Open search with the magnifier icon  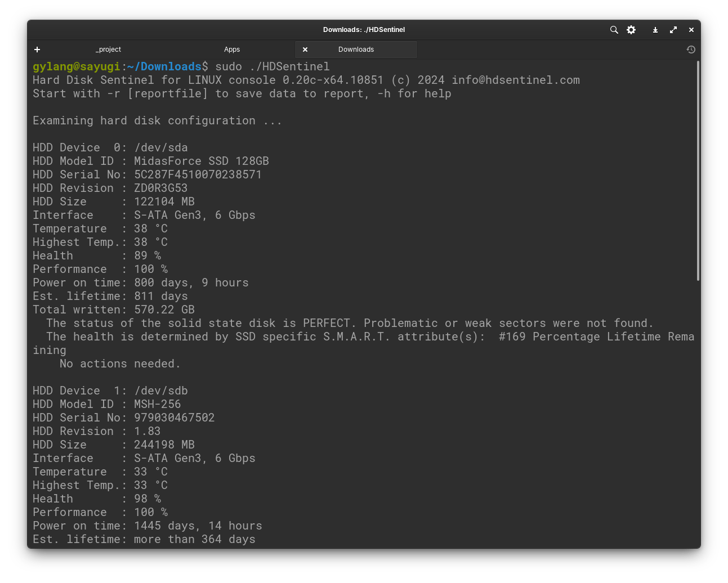[x=614, y=30]
